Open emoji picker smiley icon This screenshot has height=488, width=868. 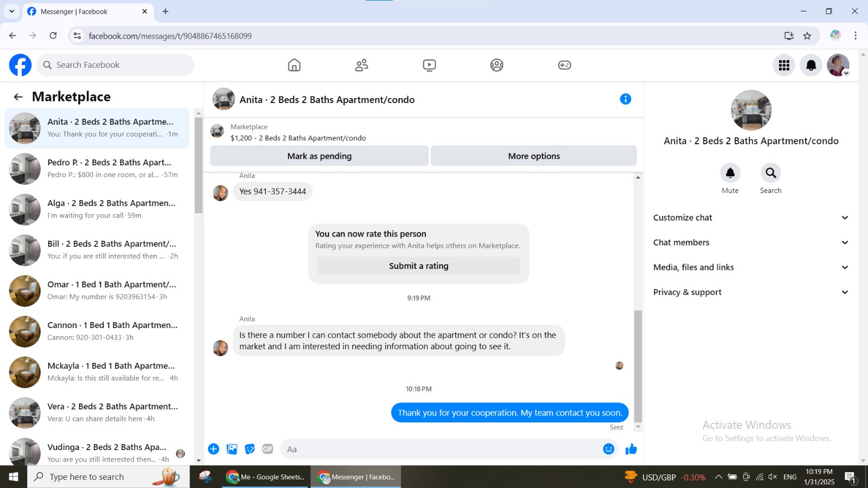609,449
